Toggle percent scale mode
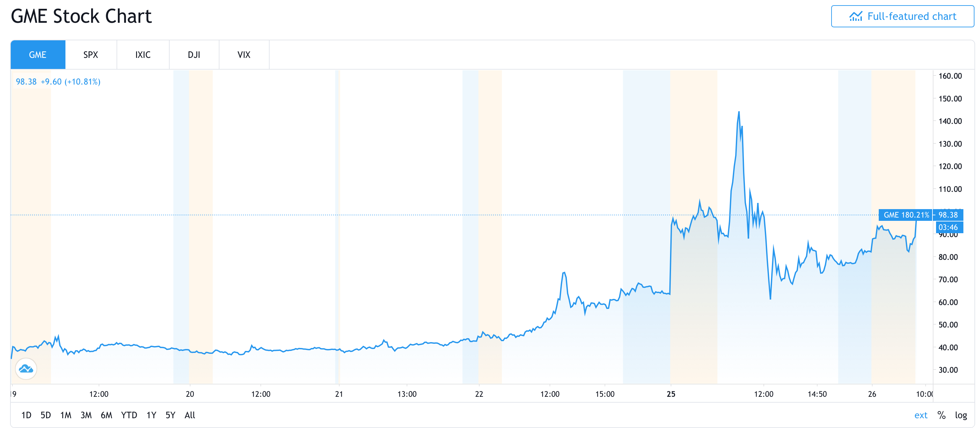 pyautogui.click(x=941, y=415)
